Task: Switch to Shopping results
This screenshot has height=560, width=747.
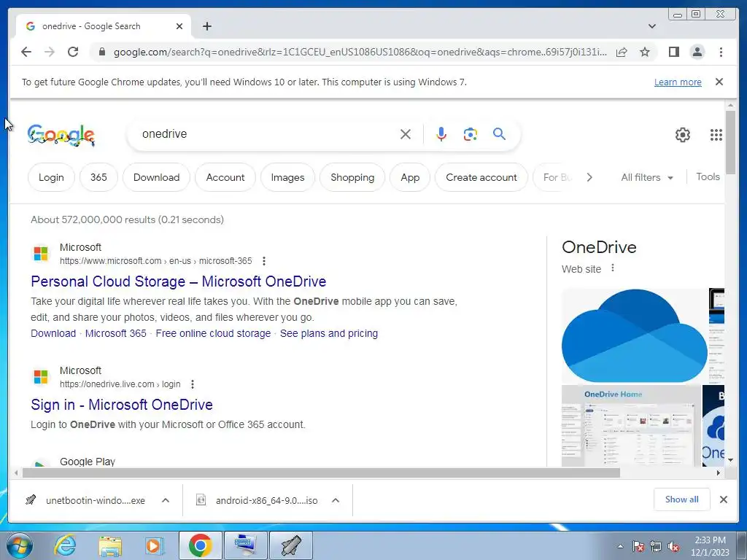Action: [352, 177]
